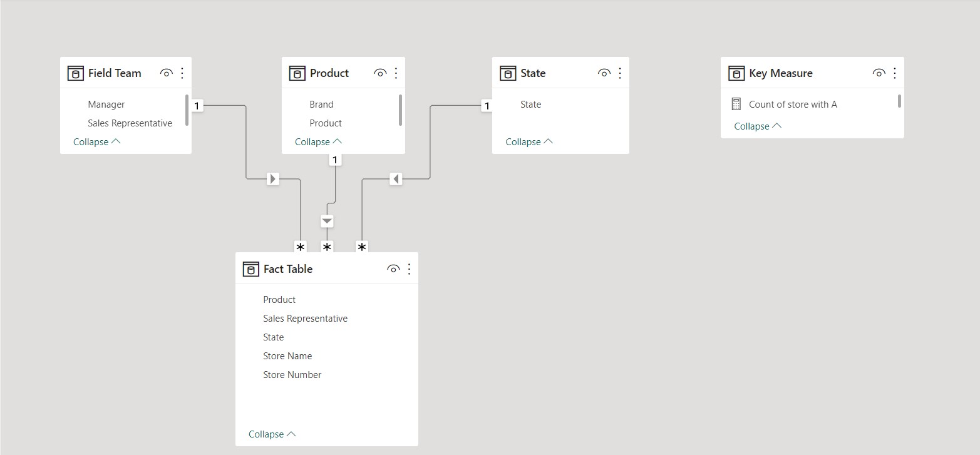Image resolution: width=980 pixels, height=455 pixels.
Task: Open Key Measure table more options
Action: click(x=895, y=73)
